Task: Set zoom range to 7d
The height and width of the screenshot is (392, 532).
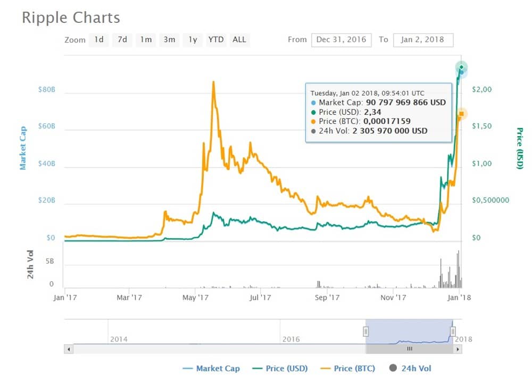Action: (x=122, y=40)
